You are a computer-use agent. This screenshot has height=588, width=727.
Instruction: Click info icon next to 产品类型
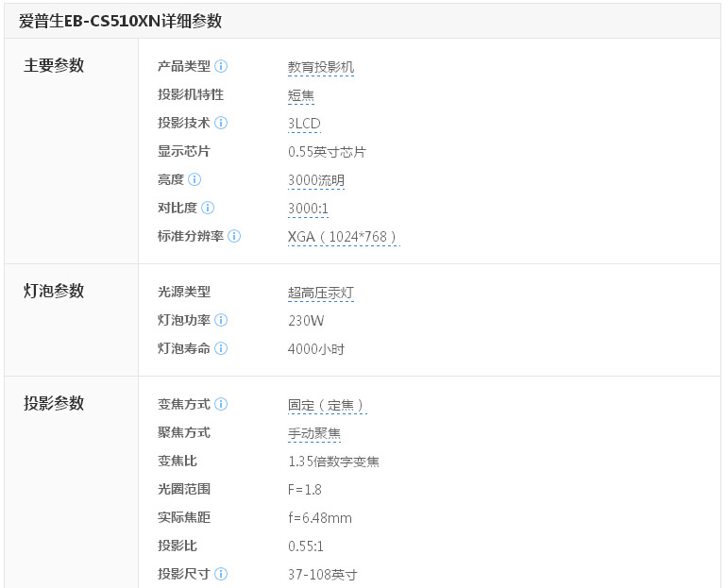221,66
